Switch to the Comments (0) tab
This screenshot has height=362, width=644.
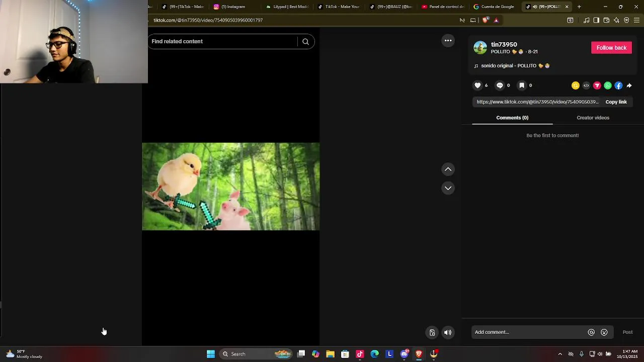(x=512, y=118)
